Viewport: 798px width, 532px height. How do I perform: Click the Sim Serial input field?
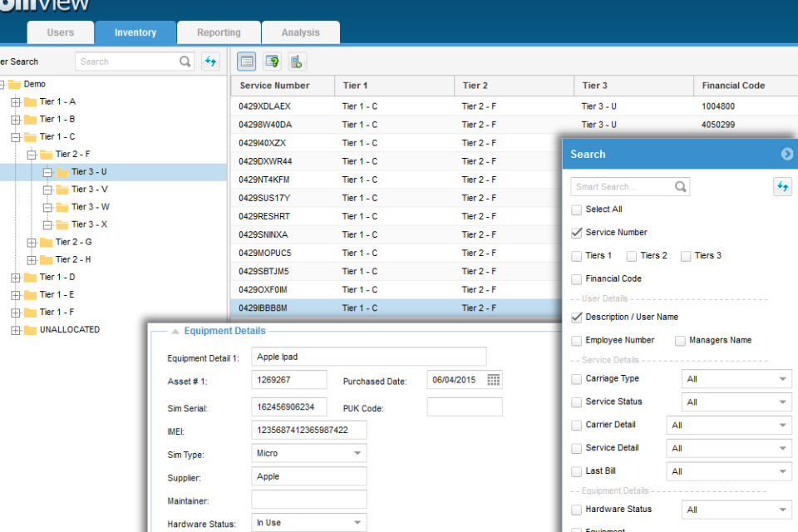[289, 406]
